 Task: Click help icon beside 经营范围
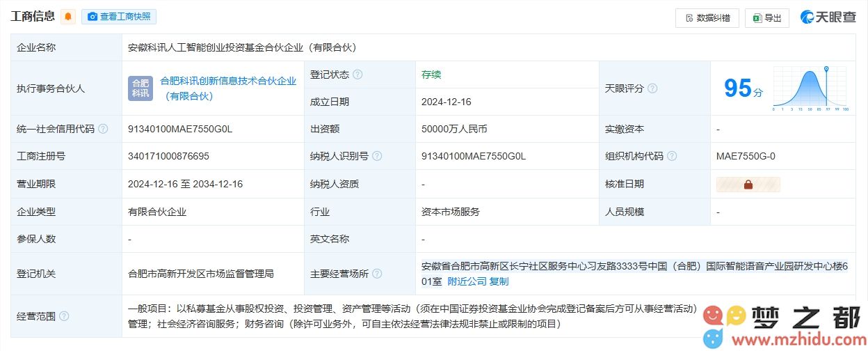click(64, 316)
